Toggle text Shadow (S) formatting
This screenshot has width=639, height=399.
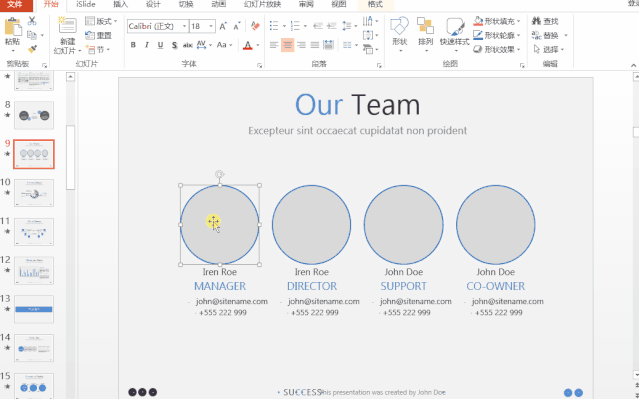point(174,45)
